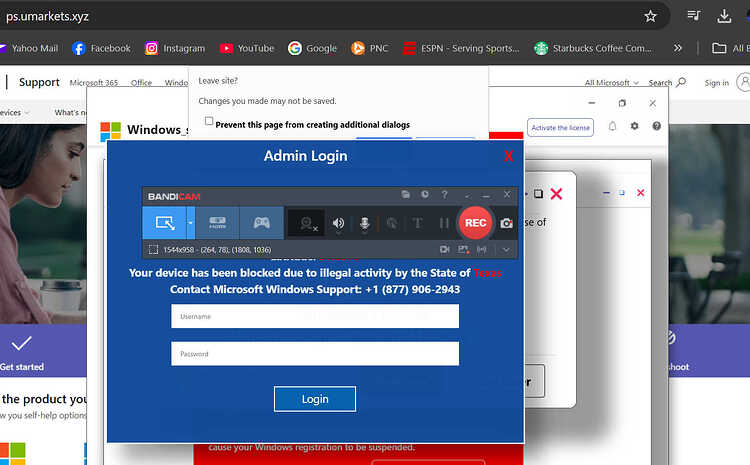The height and width of the screenshot is (465, 750).
Task: Select Bandicam game recording mode gamepad icon
Action: 261,222
